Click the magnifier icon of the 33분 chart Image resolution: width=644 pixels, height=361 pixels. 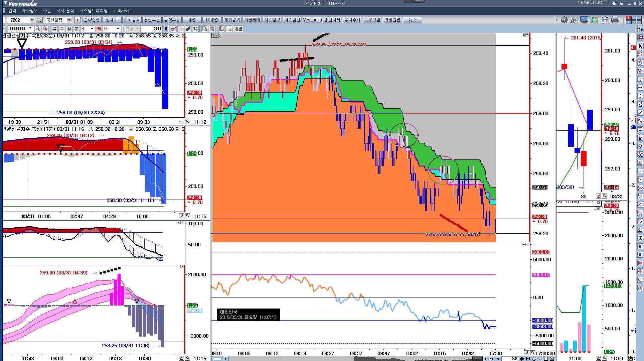click(x=188, y=122)
